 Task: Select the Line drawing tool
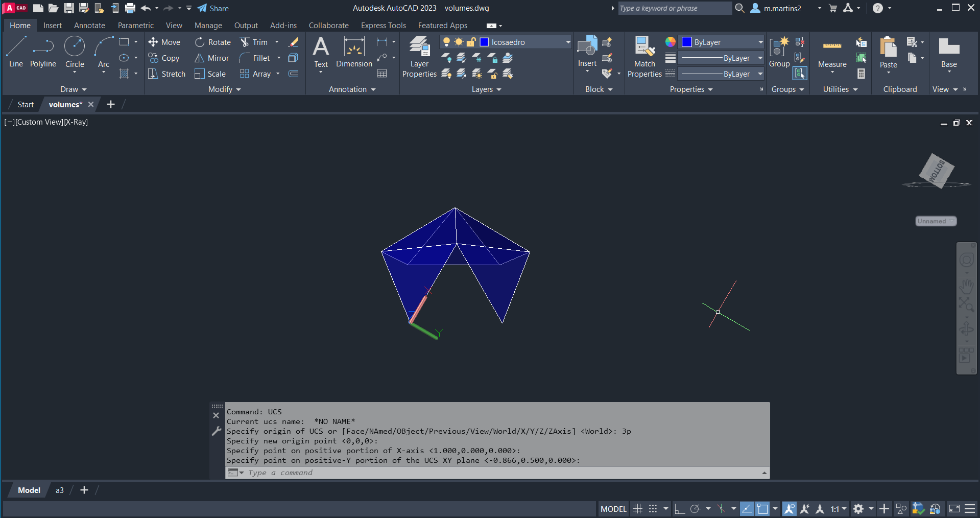click(x=16, y=52)
